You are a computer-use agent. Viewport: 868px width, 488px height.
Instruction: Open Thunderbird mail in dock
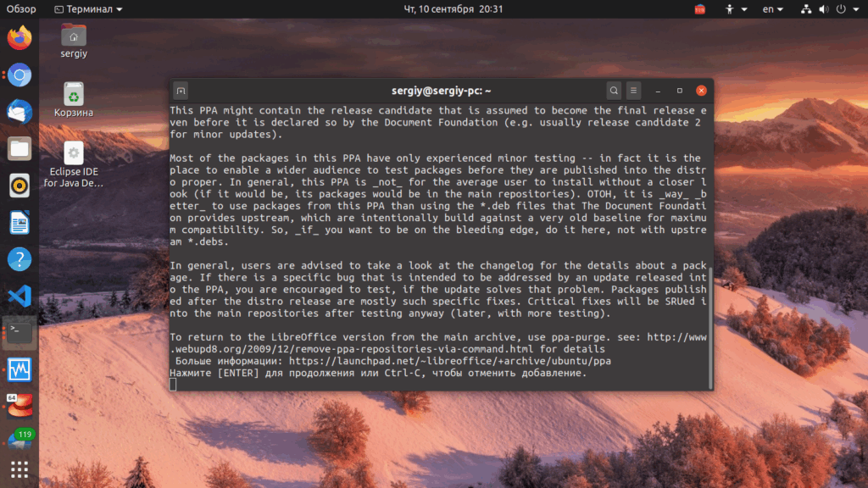pyautogui.click(x=19, y=112)
